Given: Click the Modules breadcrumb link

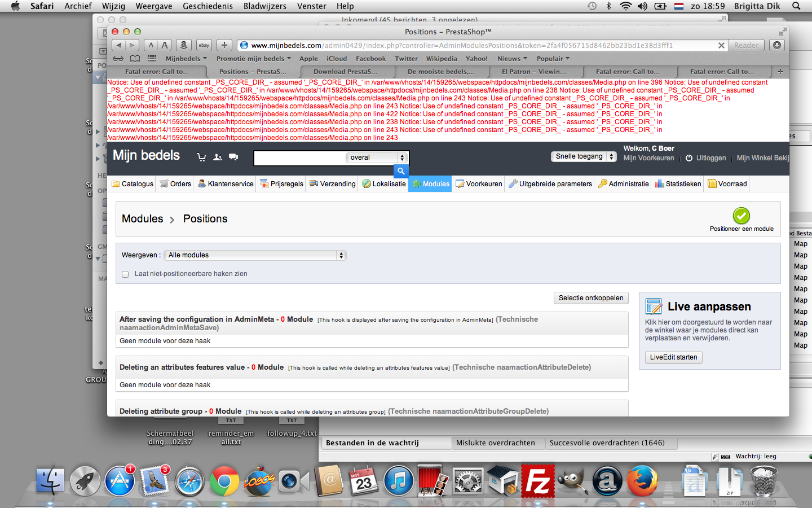Looking at the screenshot, I should point(142,219).
